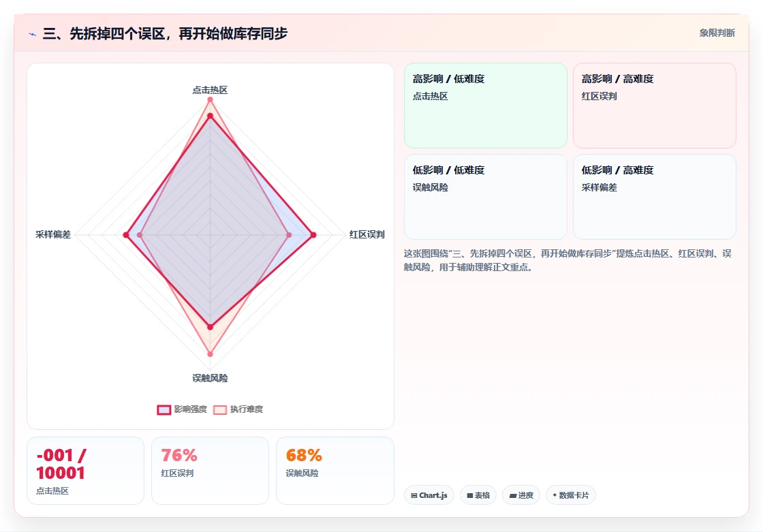Click the pink data point on 红区误判 axis

click(289, 235)
